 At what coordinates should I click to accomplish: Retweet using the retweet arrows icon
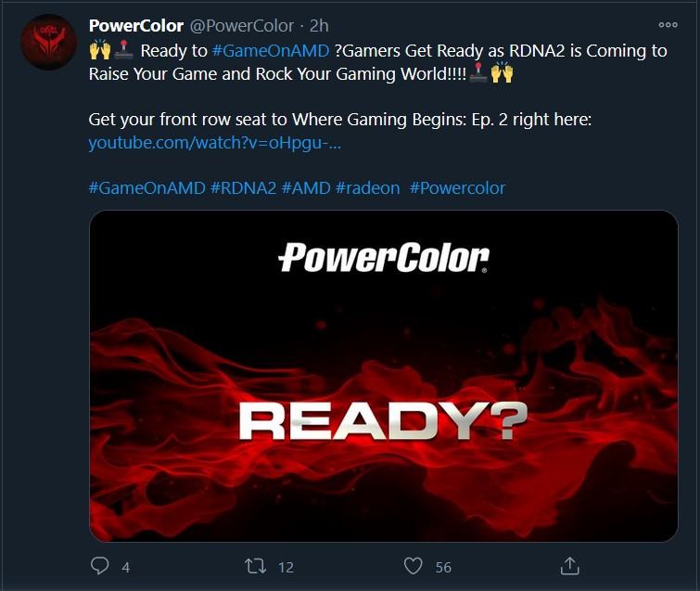click(x=256, y=566)
